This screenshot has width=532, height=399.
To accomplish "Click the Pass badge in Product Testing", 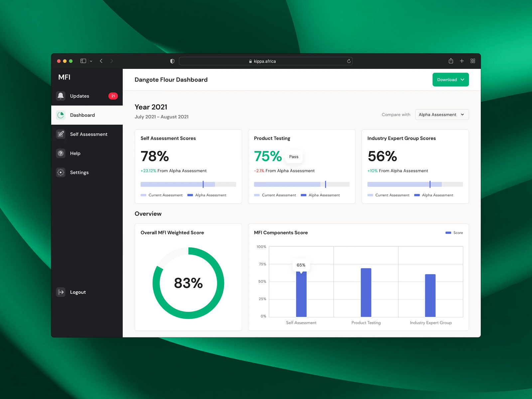I will (294, 157).
